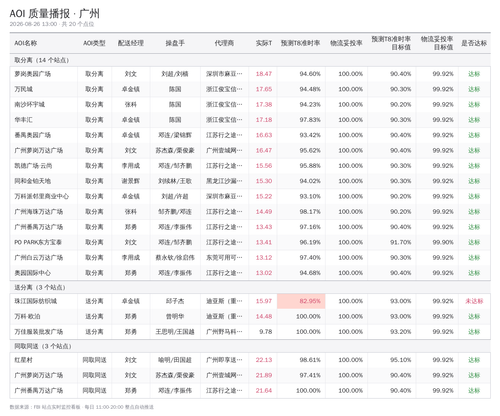Click the 是否达标 column header
This screenshot has width=500, height=416.
474,43
